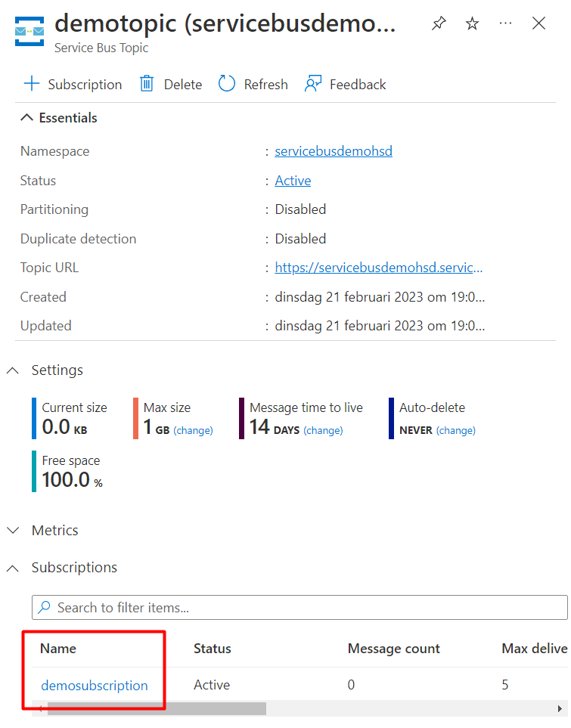Click the Max delivery value 5

pos(505,685)
